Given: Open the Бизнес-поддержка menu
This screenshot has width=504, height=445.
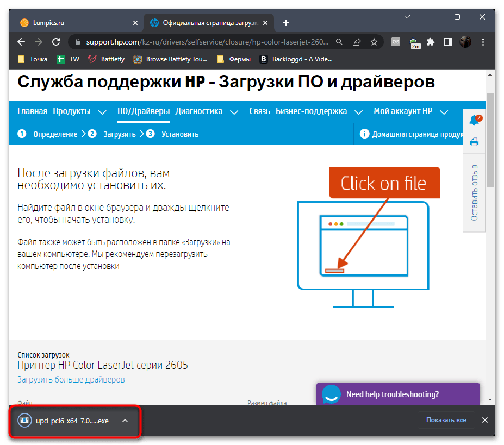Looking at the screenshot, I should [x=311, y=111].
